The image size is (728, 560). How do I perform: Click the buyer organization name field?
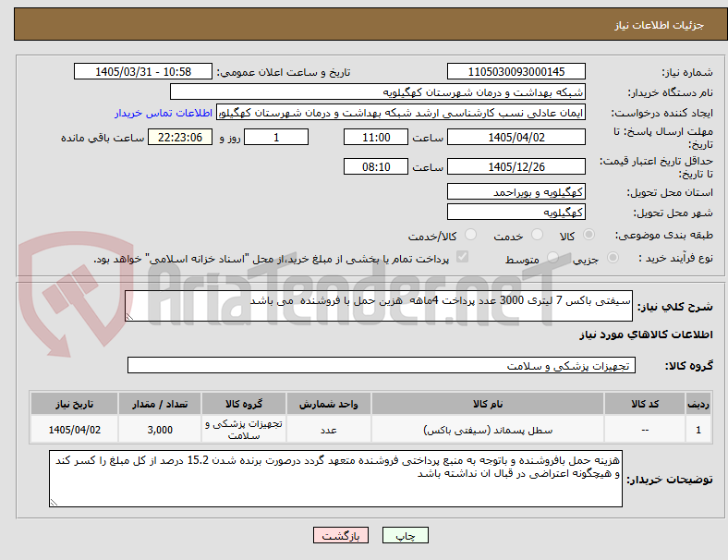[x=378, y=91]
